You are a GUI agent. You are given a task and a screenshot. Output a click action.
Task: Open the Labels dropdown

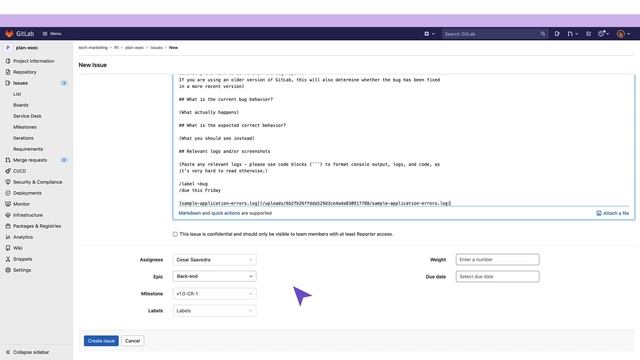(215, 311)
